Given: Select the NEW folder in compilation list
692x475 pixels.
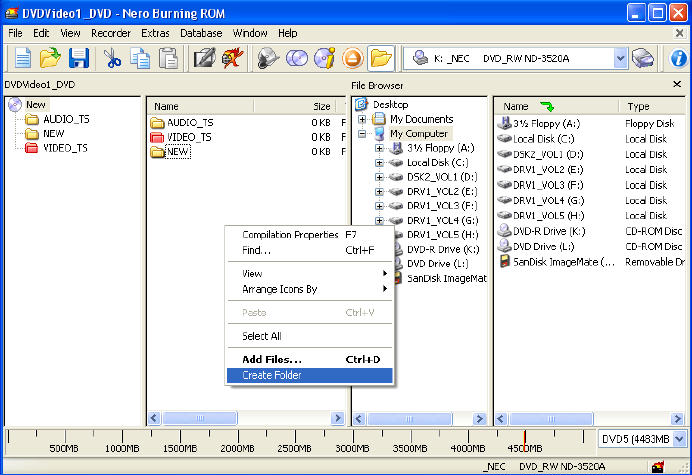Looking at the screenshot, I should click(178, 152).
